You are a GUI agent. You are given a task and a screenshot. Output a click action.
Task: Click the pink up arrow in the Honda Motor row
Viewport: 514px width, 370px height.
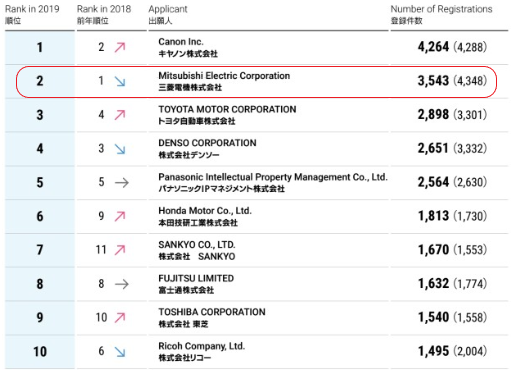click(x=120, y=216)
